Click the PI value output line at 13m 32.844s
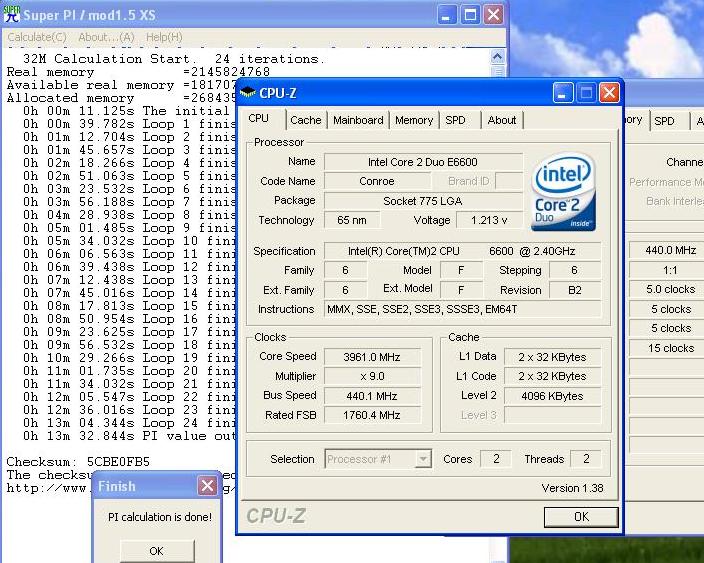Screen dimensions: 704x563 [129, 436]
